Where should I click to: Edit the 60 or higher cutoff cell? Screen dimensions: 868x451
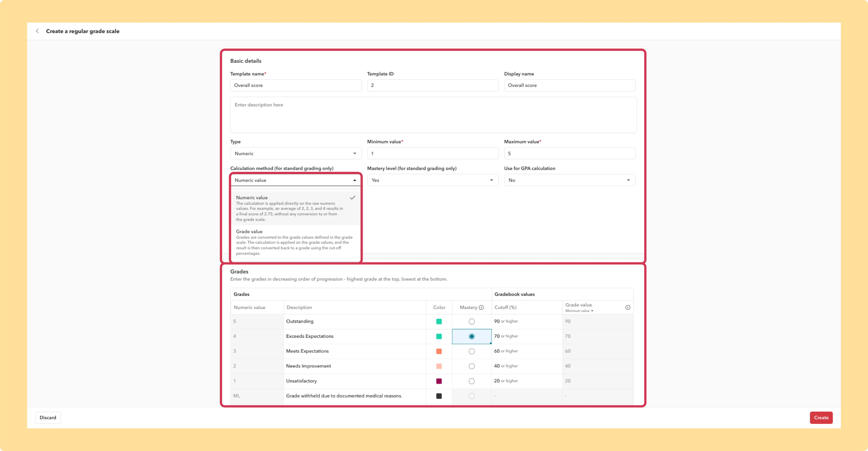(x=527, y=351)
